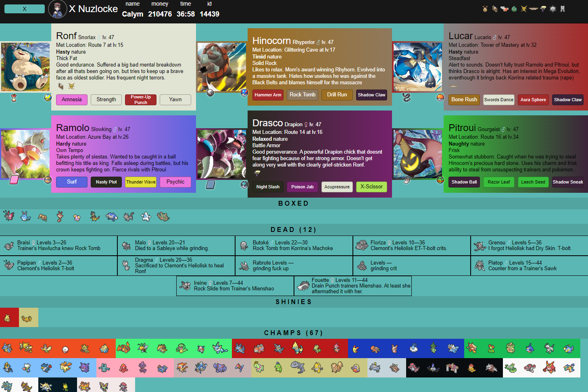588x392 pixels.
Task: Click the trainer avatar beside X Nuzlocke
Action: coord(57,9)
